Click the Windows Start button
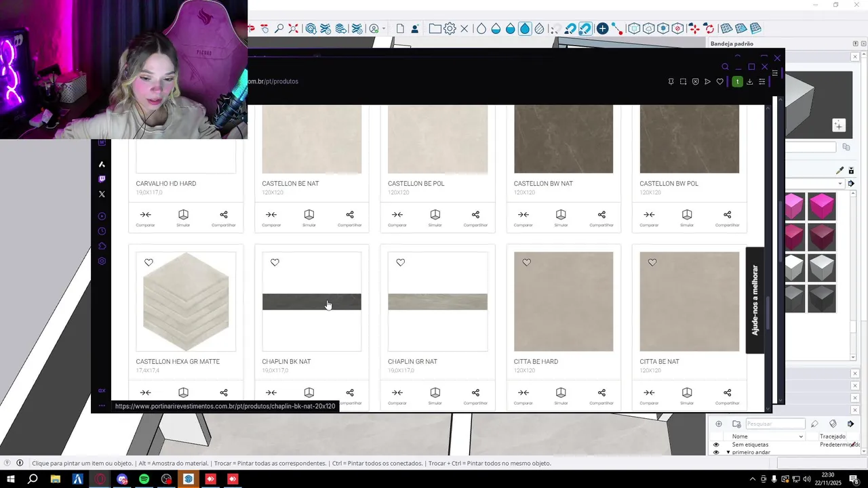The image size is (868, 488). click(x=11, y=479)
